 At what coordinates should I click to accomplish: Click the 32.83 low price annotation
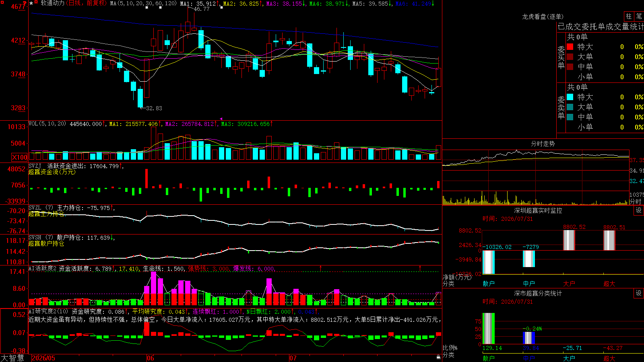pyautogui.click(x=154, y=108)
